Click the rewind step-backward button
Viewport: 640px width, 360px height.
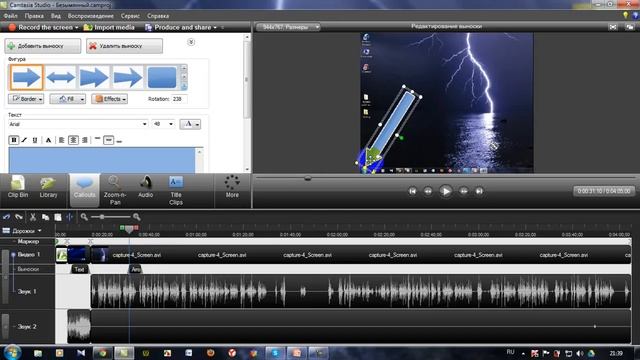point(428,191)
